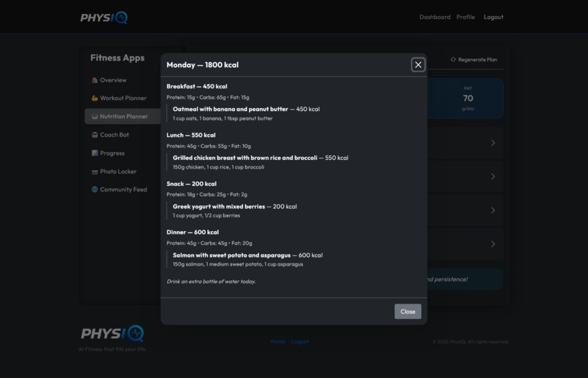The width and height of the screenshot is (588, 378).
Task: Click the PhysIQ logo in footer
Action: [112, 333]
